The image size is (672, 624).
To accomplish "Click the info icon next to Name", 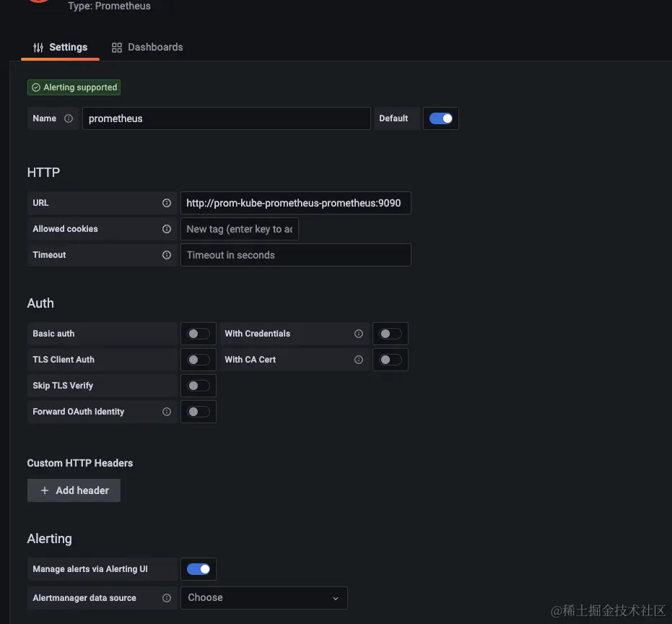I will coord(69,118).
